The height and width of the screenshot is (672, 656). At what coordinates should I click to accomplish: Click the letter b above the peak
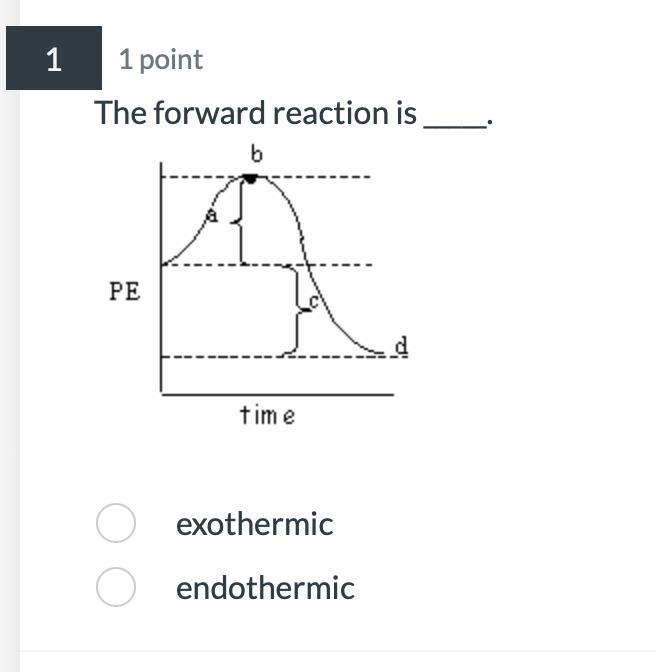(256, 154)
